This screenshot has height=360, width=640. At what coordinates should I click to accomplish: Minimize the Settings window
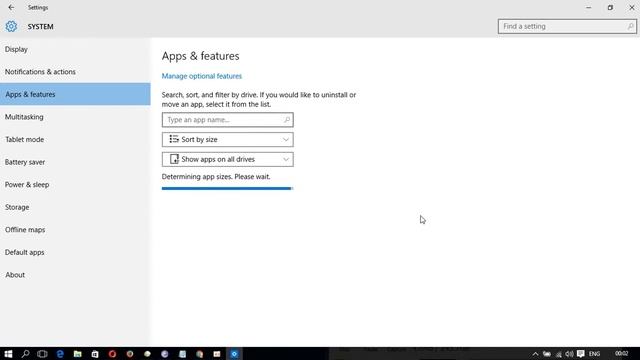[589, 7]
